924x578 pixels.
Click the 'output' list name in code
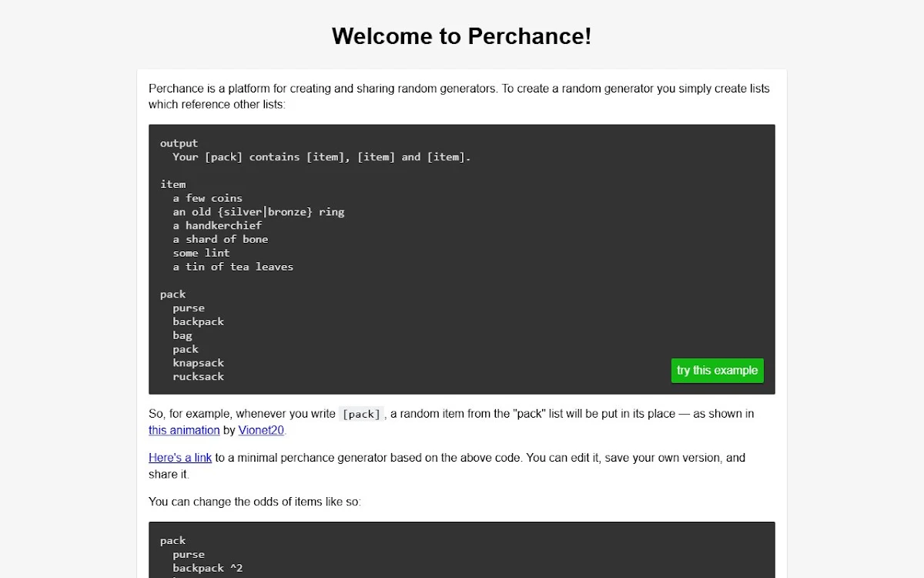[179, 143]
